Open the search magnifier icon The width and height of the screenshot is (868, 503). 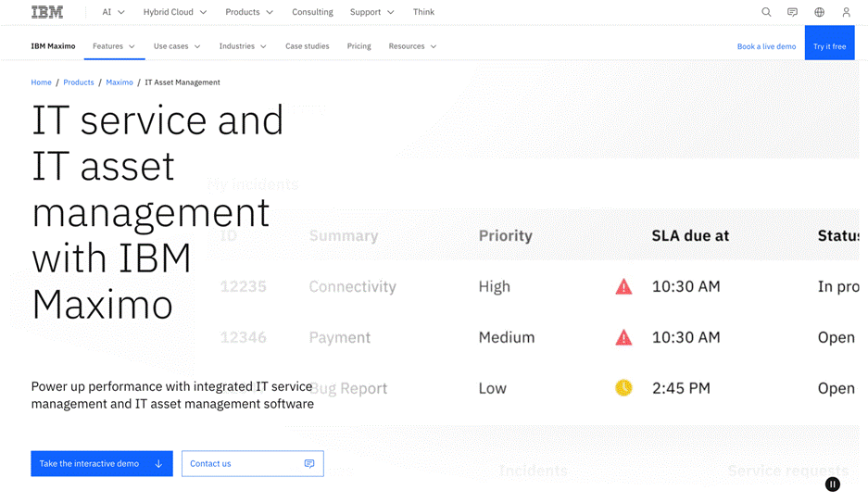(766, 12)
